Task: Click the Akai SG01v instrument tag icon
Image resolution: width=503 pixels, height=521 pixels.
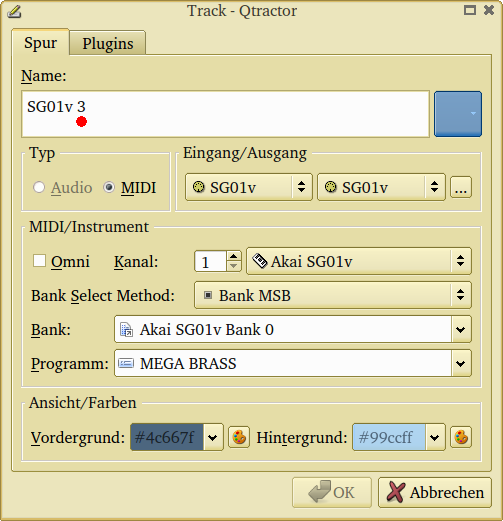Action: [x=260, y=261]
